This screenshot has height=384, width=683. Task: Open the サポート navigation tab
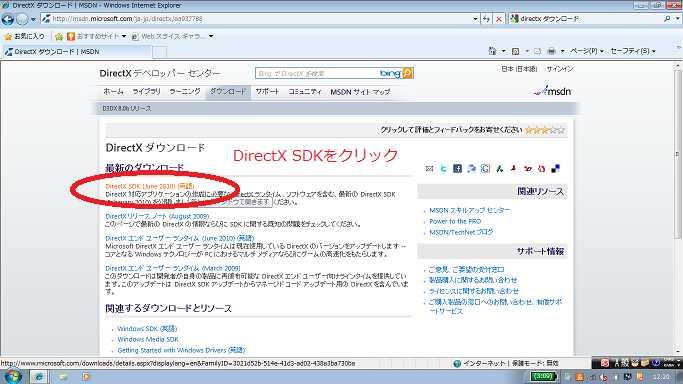(x=267, y=92)
